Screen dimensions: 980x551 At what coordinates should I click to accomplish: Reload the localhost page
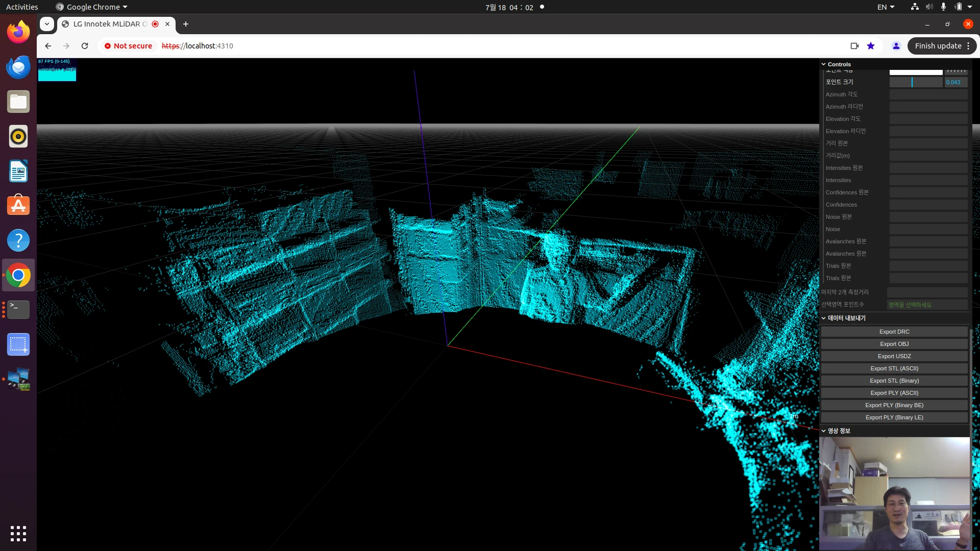coord(85,46)
